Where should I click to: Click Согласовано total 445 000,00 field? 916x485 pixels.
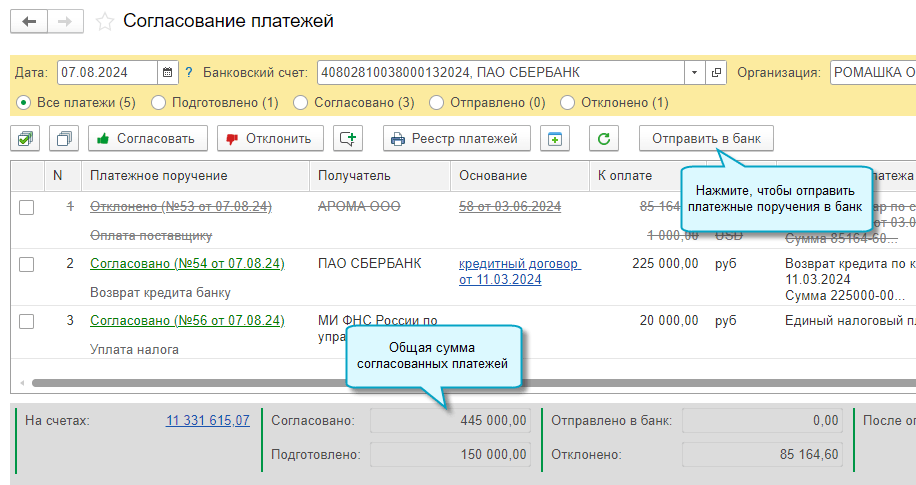tap(450, 421)
